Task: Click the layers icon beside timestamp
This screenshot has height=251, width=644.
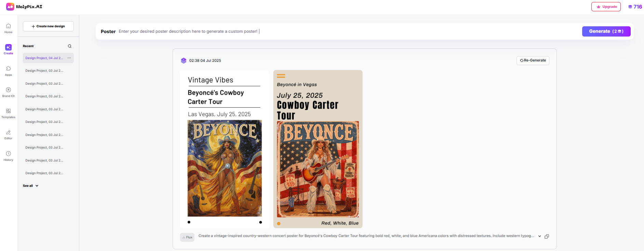Action: (x=184, y=60)
